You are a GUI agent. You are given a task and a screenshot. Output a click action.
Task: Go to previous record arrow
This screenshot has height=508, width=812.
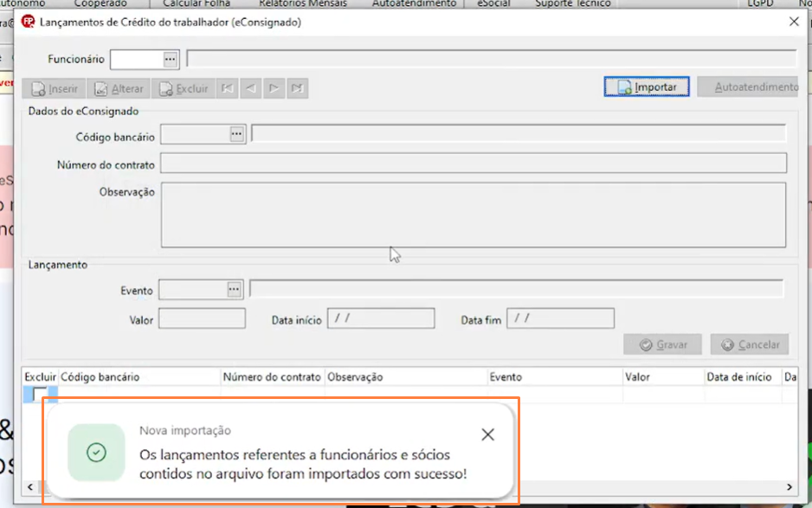tap(251, 88)
